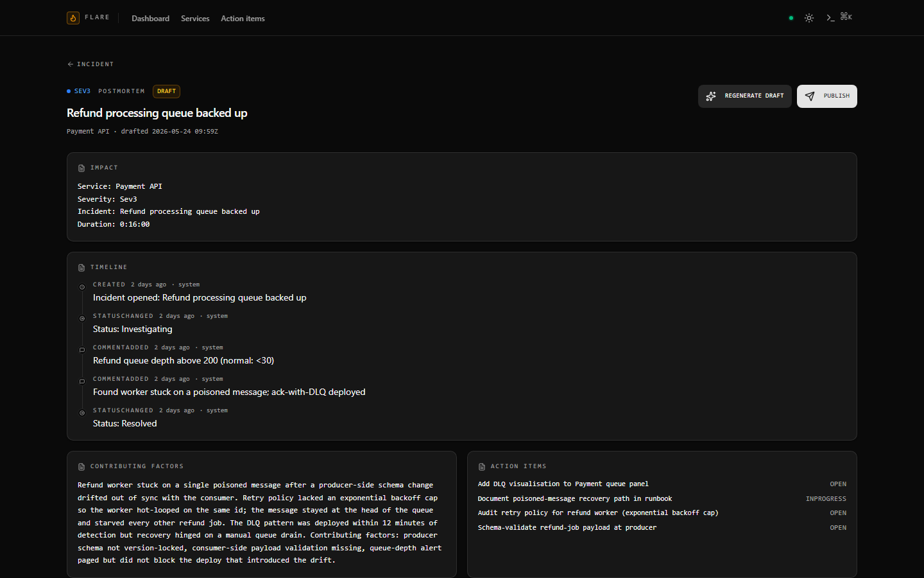Click the SEV3 severity label
The height and width of the screenshot is (578, 924).
[x=82, y=91]
